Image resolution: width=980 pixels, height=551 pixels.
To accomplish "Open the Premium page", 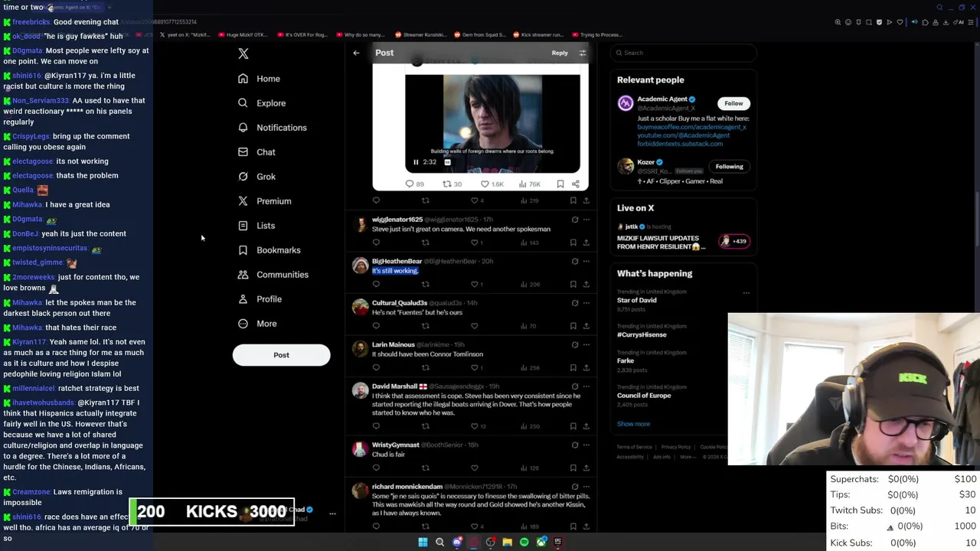I will pyautogui.click(x=264, y=201).
